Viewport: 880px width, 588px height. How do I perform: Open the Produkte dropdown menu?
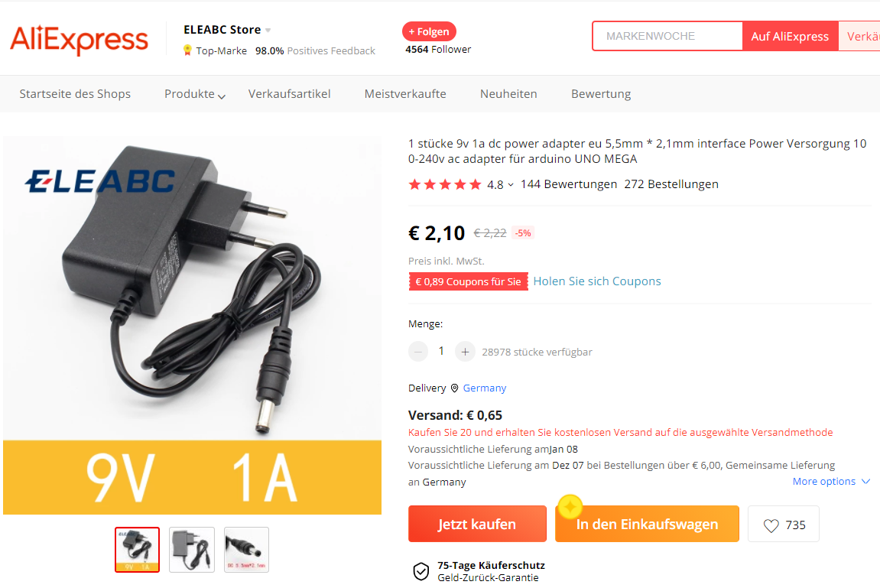tap(195, 94)
